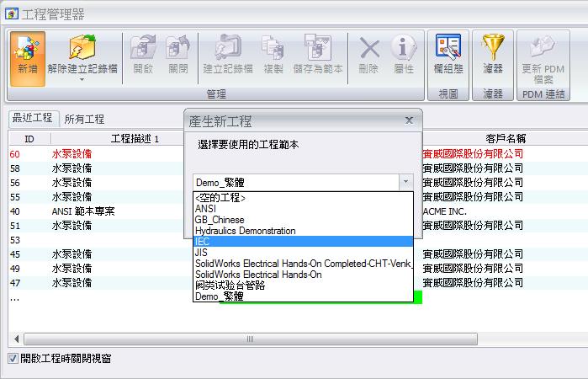Image resolution: width=588 pixels, height=379 pixels.
Task: Collapse the project template combo box arrow
Action: point(405,181)
